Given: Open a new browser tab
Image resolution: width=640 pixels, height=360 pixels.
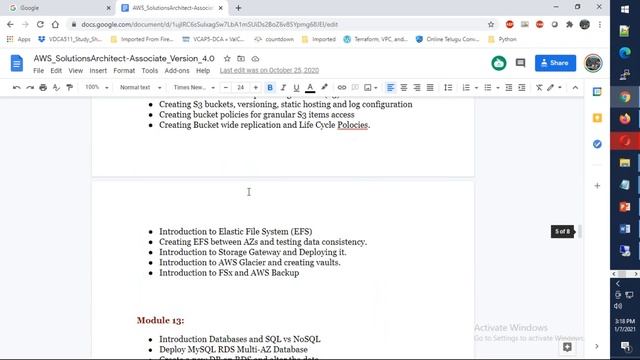Looking at the screenshot, I should pos(238,8).
